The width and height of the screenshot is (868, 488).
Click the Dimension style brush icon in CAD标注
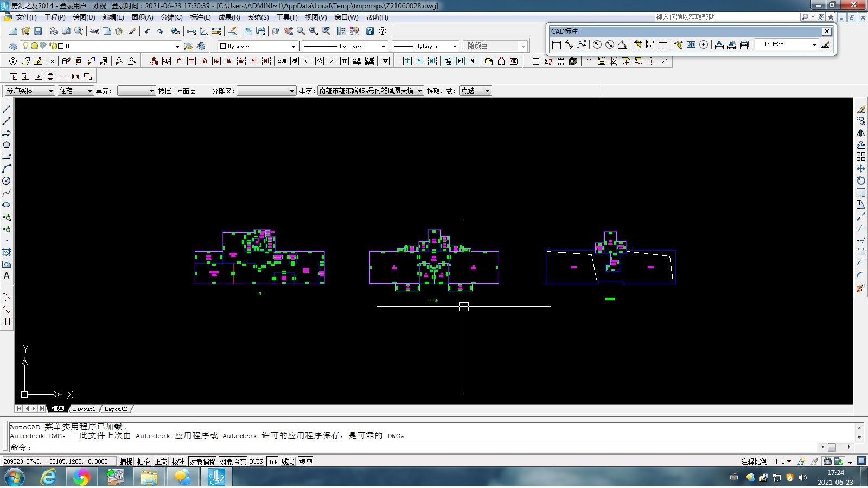[826, 44]
